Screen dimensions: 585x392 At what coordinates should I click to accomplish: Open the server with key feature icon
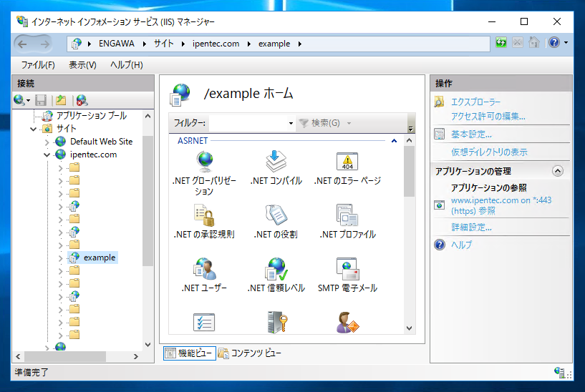pyautogui.click(x=277, y=323)
